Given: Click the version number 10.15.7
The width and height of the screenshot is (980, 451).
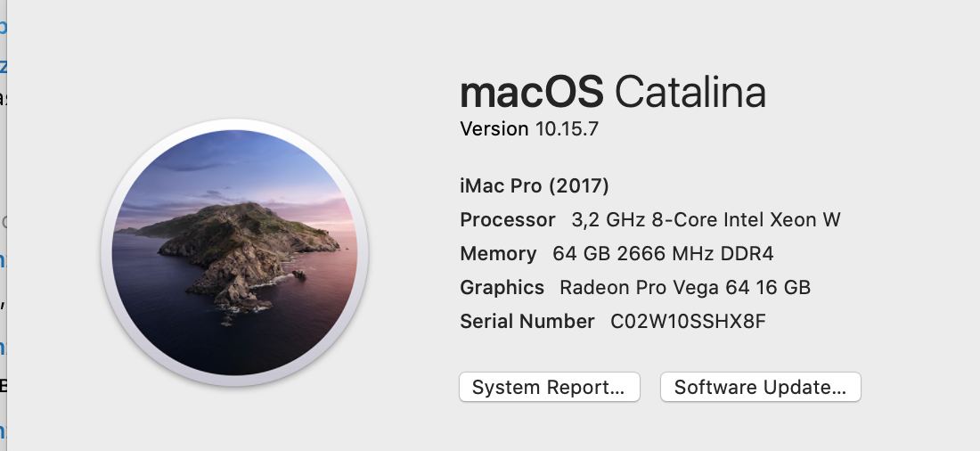Looking at the screenshot, I should (567, 129).
